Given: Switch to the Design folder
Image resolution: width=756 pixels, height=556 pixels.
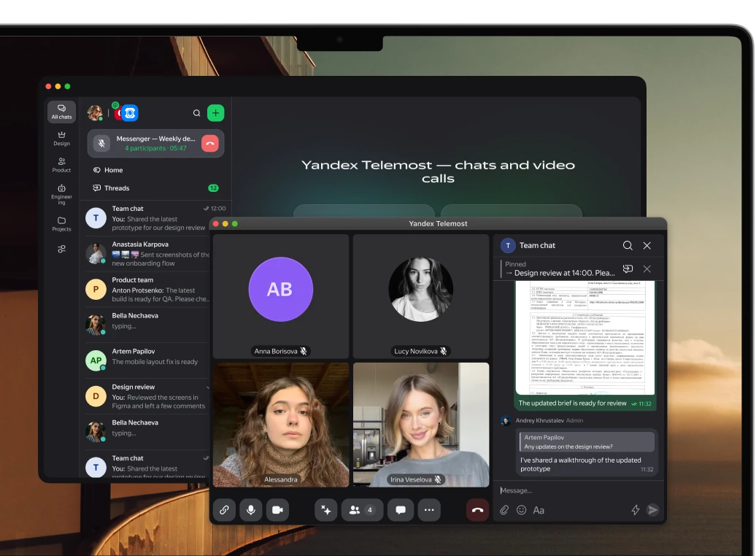Looking at the screenshot, I should [x=62, y=139].
